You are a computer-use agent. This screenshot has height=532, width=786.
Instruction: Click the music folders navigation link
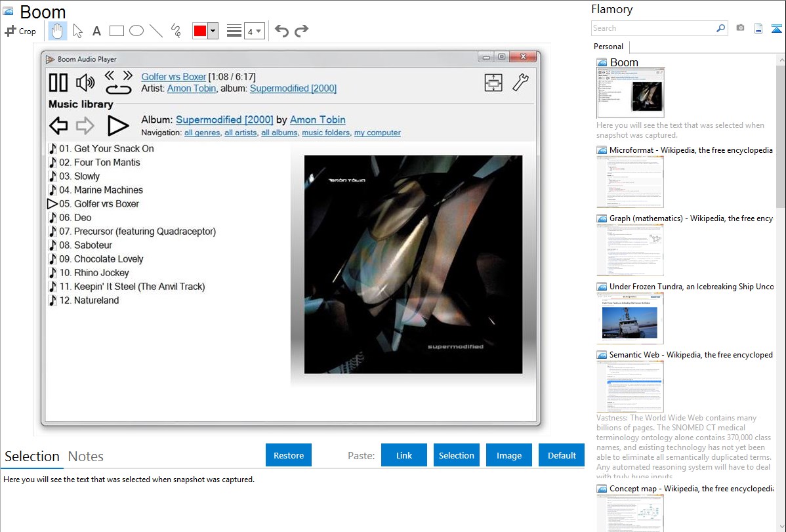(x=326, y=133)
